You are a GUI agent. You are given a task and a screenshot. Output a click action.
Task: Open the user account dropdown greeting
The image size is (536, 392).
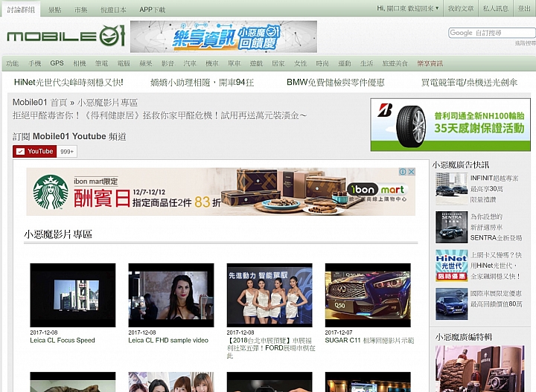pyautogui.click(x=407, y=8)
